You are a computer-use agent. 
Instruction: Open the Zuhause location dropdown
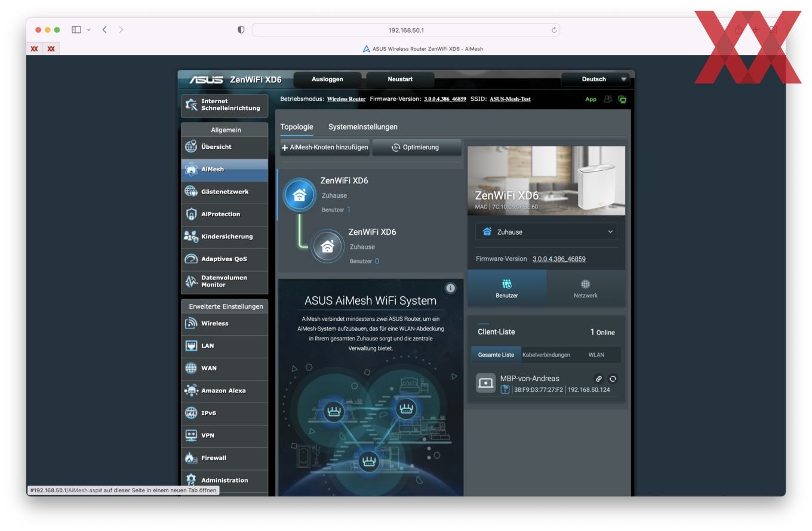point(546,232)
